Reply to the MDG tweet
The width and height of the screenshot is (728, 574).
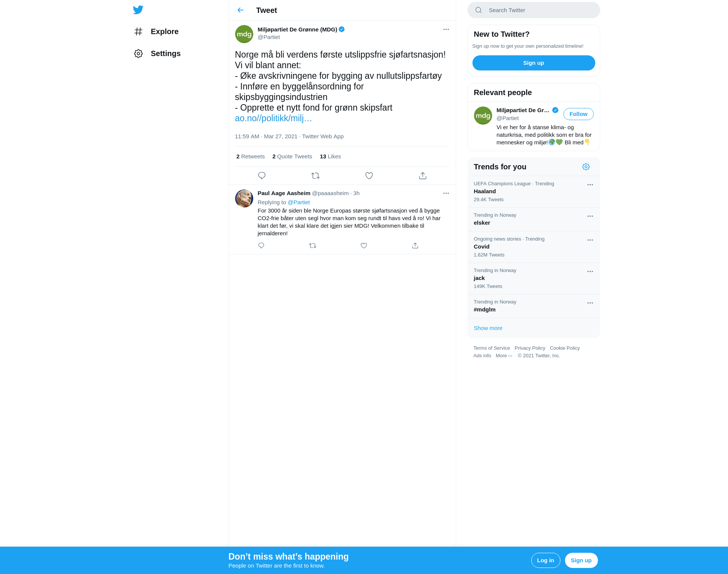[x=262, y=176]
